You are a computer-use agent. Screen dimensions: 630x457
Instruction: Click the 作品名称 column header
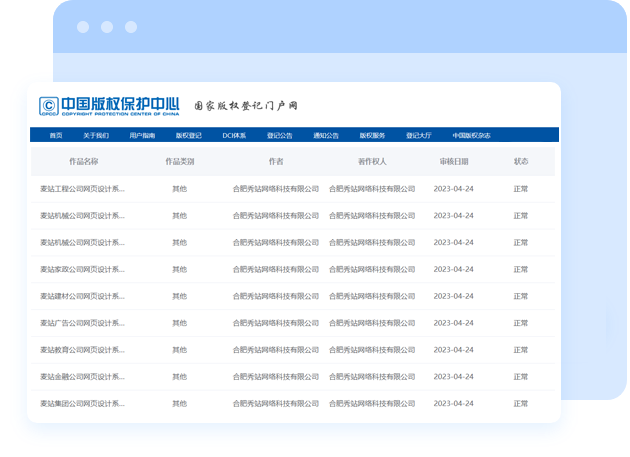[x=83, y=161]
